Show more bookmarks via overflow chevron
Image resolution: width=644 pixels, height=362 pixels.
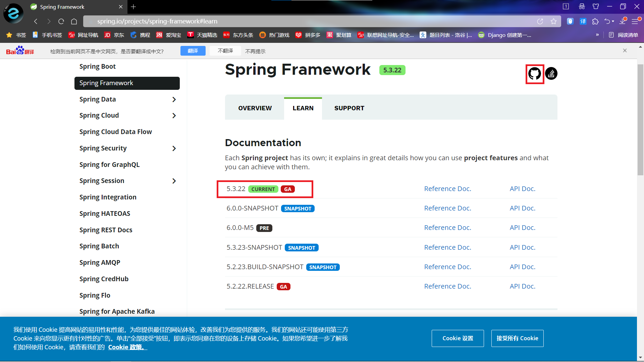click(x=597, y=35)
